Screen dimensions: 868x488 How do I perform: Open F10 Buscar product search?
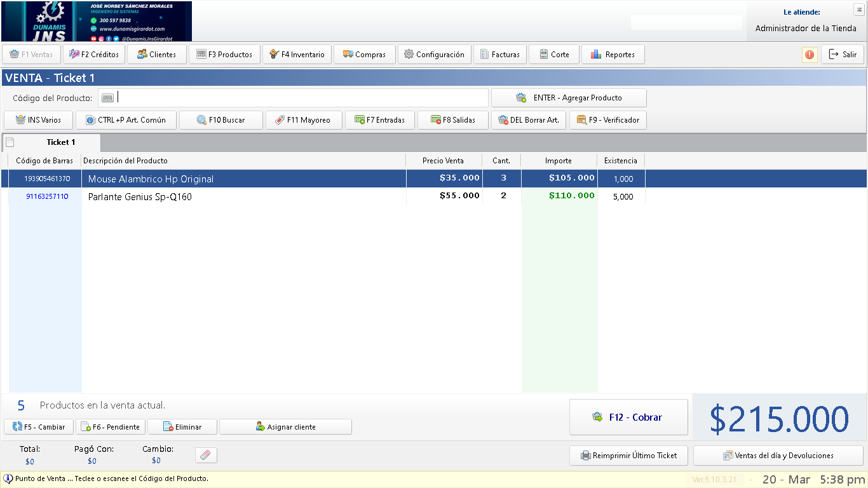(221, 120)
